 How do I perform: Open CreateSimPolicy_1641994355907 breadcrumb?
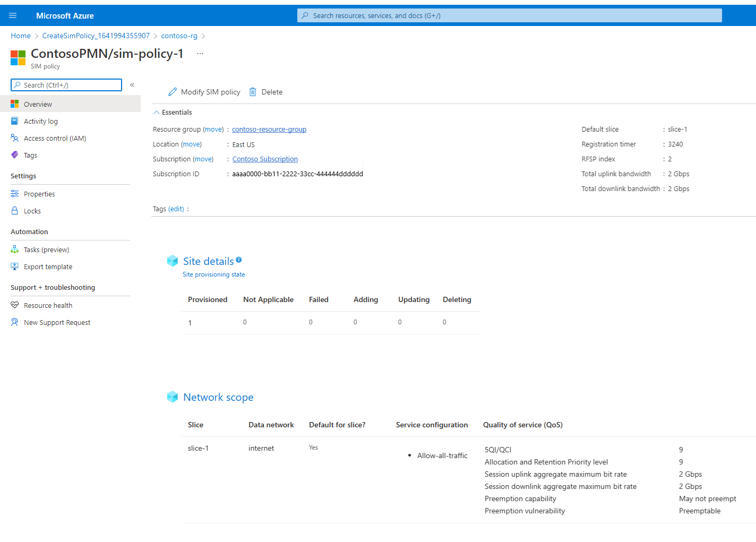click(96, 36)
